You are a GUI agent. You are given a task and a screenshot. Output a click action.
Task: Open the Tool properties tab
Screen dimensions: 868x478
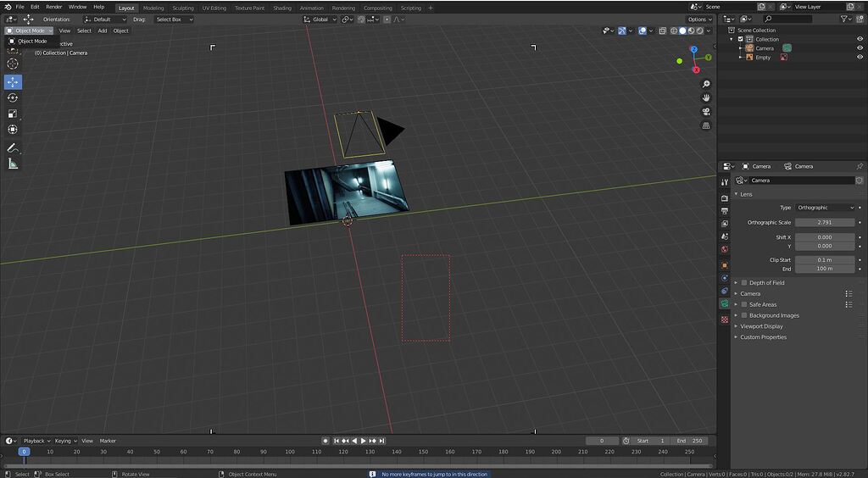click(725, 182)
